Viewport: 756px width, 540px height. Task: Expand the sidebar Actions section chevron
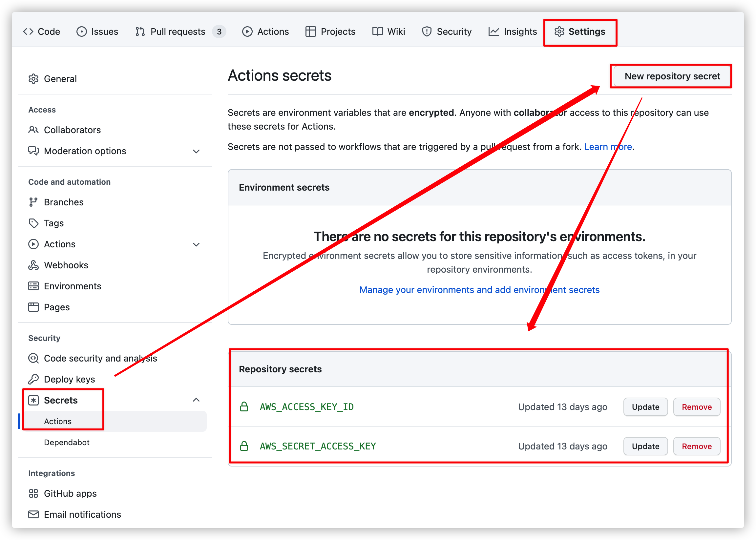196,244
